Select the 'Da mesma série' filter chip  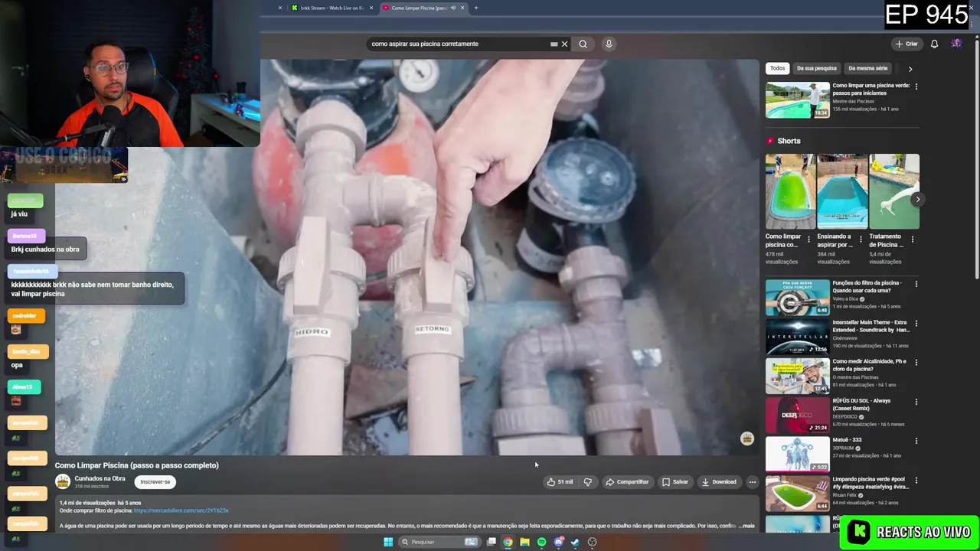point(867,68)
